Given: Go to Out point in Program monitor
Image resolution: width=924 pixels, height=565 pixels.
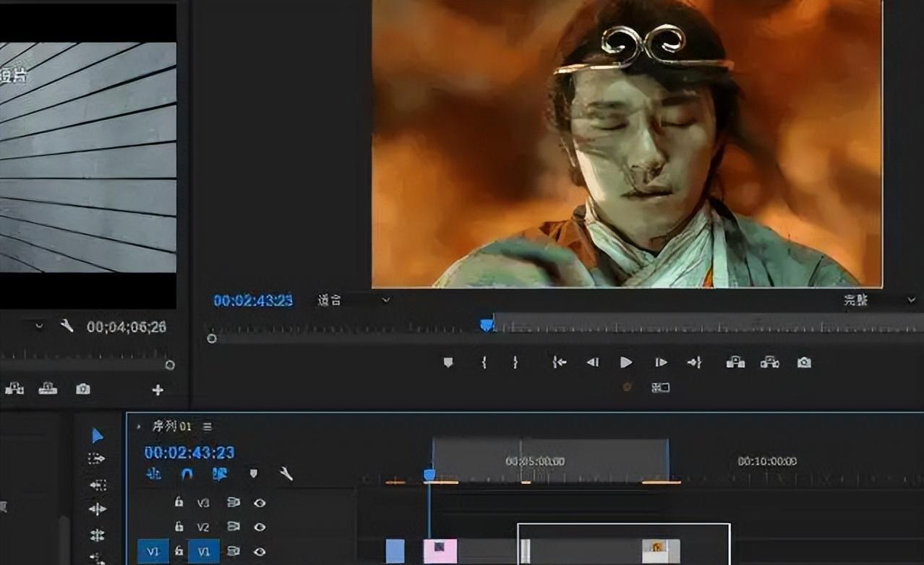Looking at the screenshot, I should (694, 363).
